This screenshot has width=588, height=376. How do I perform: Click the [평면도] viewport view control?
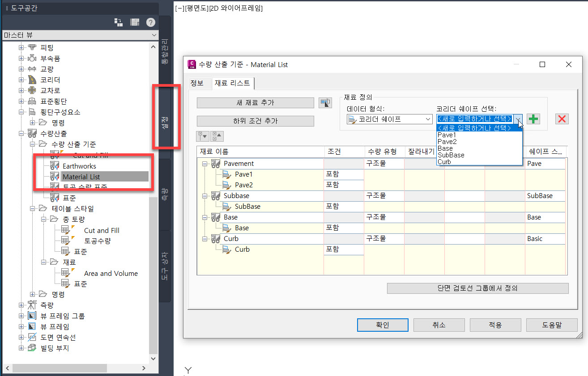pyautogui.click(x=196, y=8)
